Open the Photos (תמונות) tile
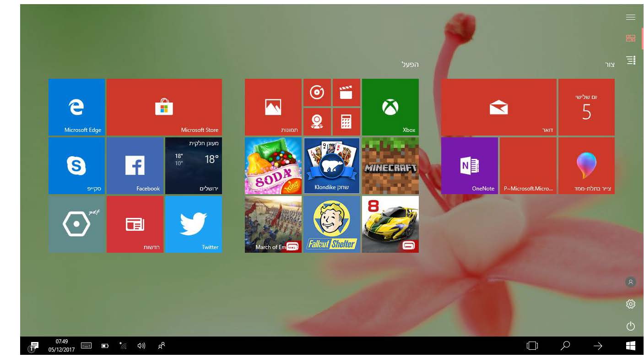 tap(273, 107)
